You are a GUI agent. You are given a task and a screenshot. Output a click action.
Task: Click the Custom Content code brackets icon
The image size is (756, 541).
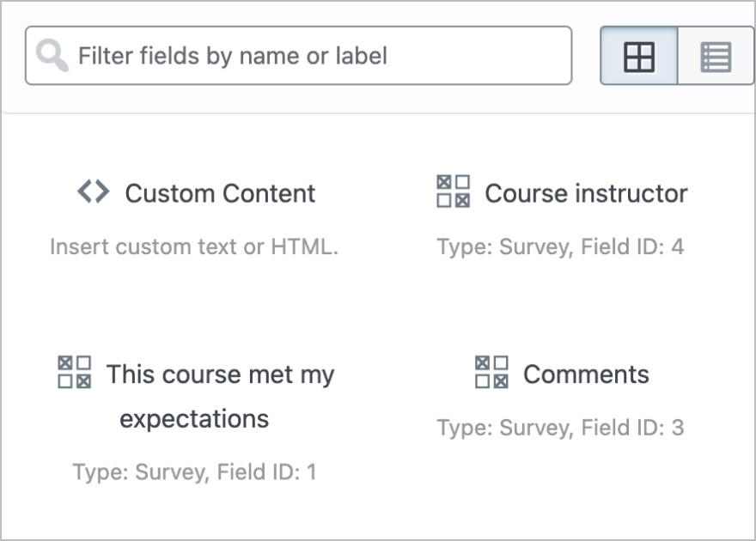93,191
